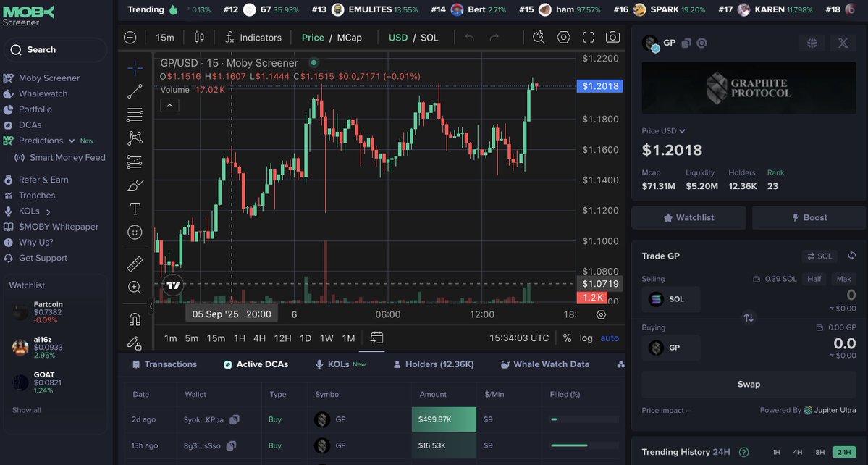The image size is (868, 465).
Task: Flip selling and buying tokens arrow
Action: pos(749,318)
